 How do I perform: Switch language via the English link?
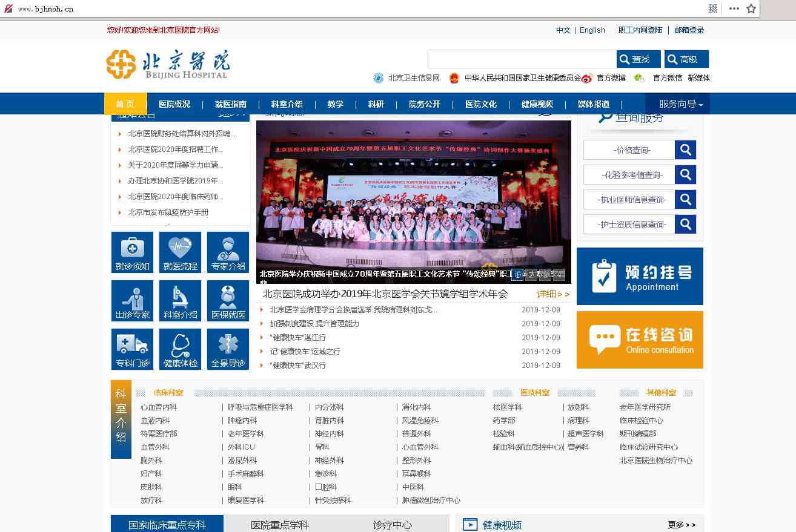(592, 30)
